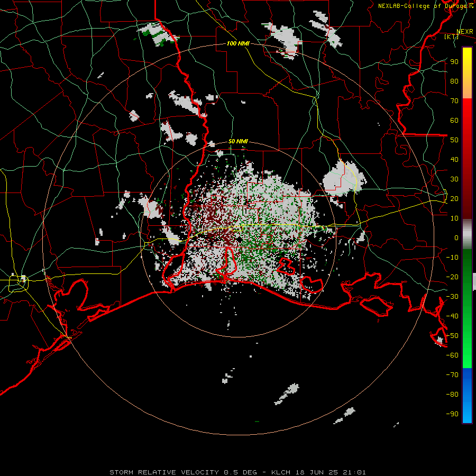Click the 20 value on the velocity scale
Screen dimensions: 476x476
(x=454, y=199)
